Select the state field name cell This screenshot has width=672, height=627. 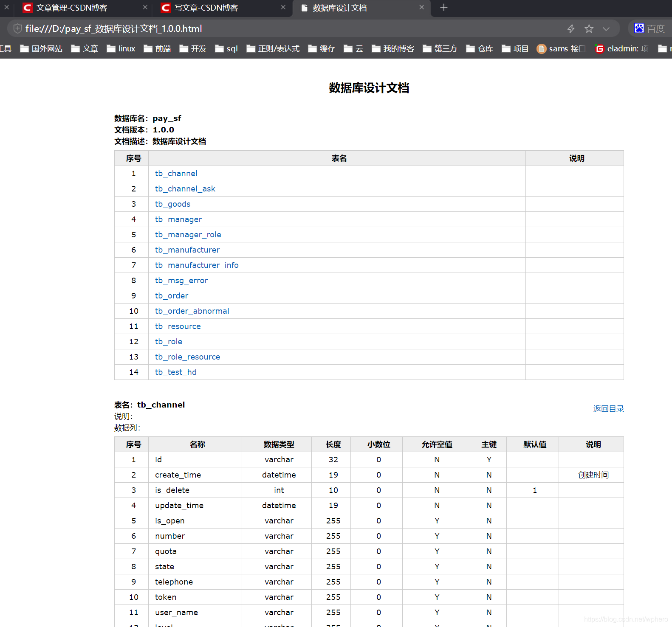click(195, 567)
